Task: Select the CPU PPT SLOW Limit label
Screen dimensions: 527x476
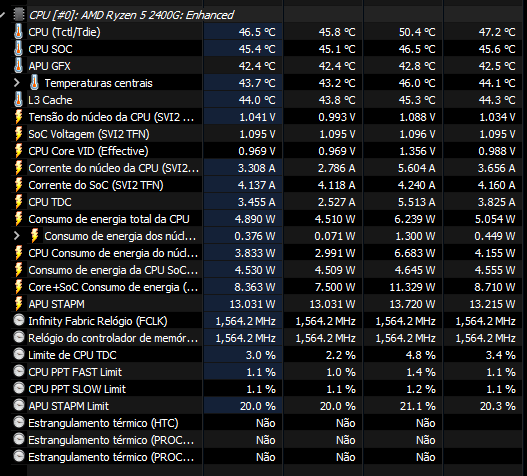Action: (77, 389)
